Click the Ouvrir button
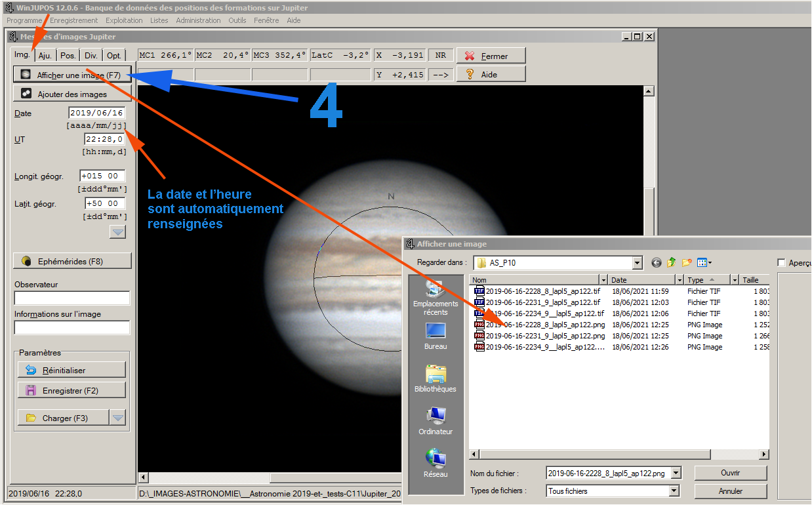Screen dimensions: 812x505 coord(730,473)
